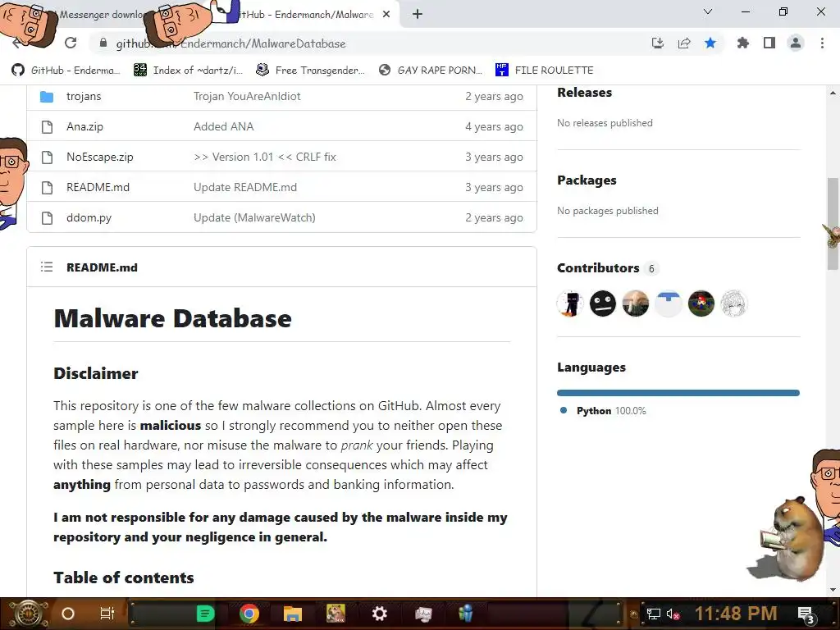Open the Sandboxie 'box' taskbar icon
The image size is (840, 630).
pyautogui.click(x=336, y=614)
